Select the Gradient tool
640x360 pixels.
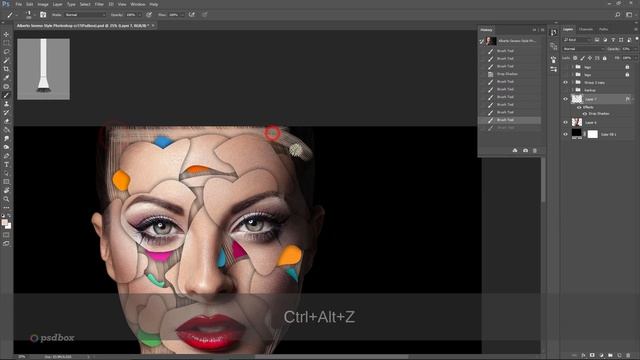click(x=6, y=130)
